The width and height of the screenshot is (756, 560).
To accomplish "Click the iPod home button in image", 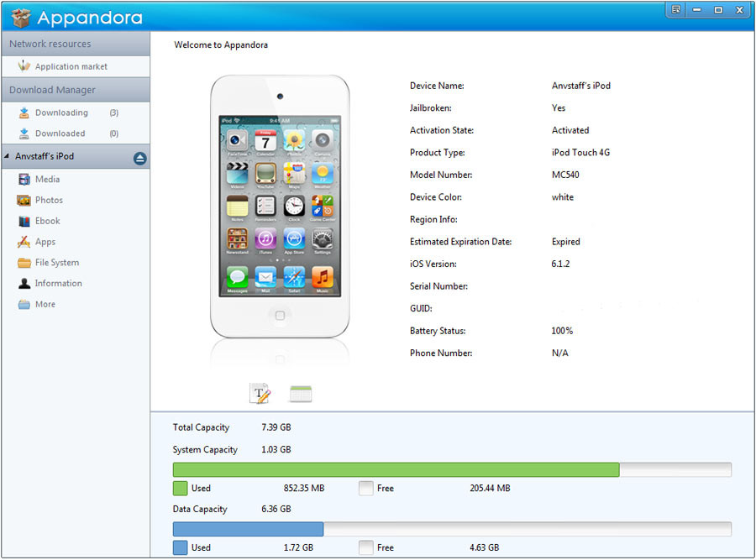I will point(280,316).
